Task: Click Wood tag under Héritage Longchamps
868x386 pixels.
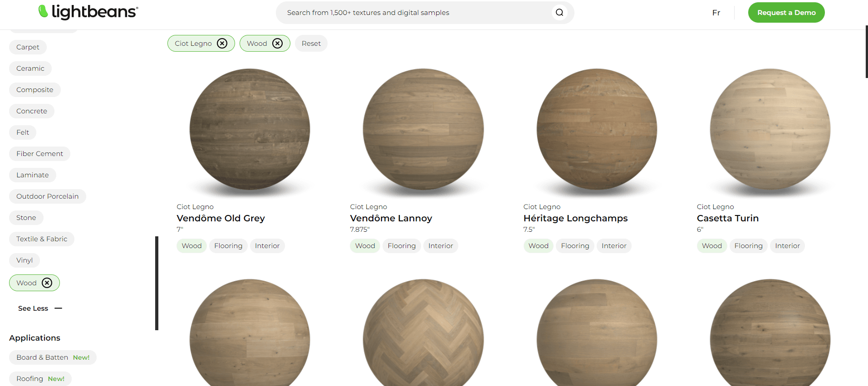Action: [x=539, y=246]
